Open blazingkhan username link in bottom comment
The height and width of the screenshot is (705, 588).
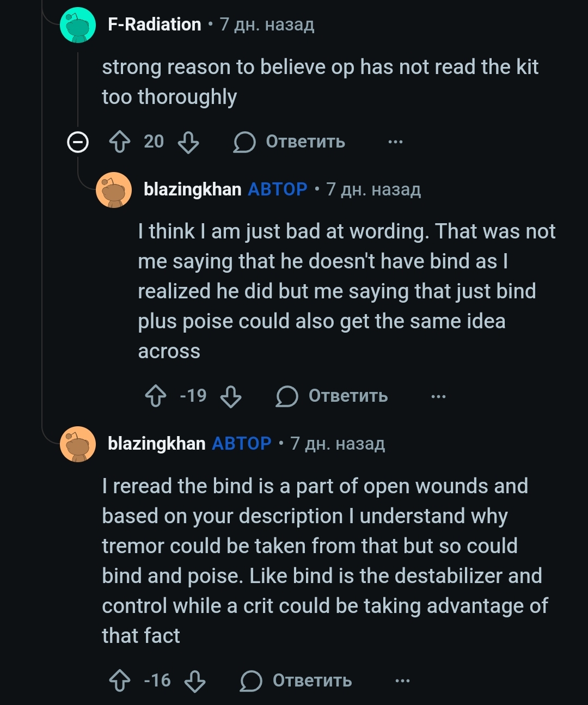coord(156,444)
